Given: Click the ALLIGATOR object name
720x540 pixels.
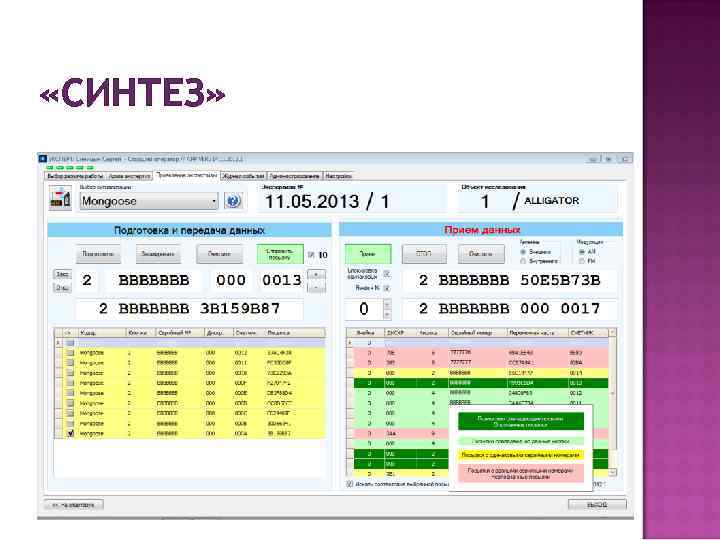Looking at the screenshot, I should pos(551,201).
